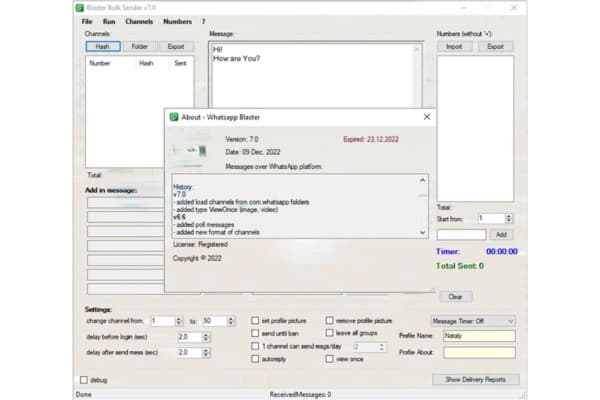This screenshot has width=600, height=400.
Task: Click the Show Delivery Reports button
Action: [x=475, y=380]
